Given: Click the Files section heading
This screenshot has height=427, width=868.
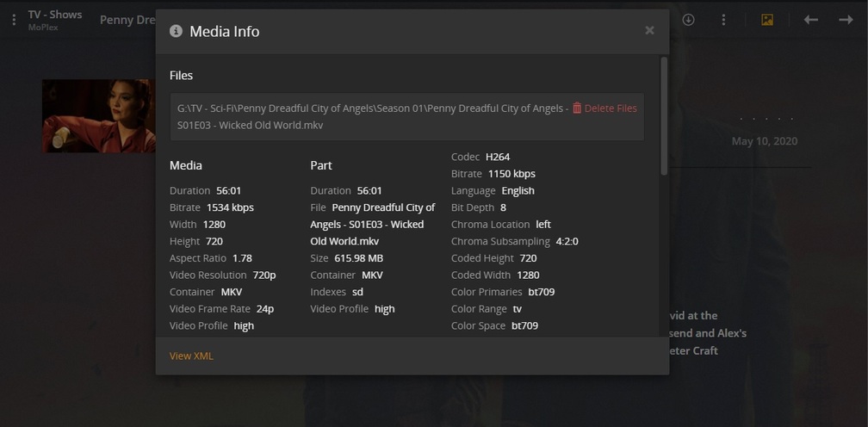Looking at the screenshot, I should click(x=182, y=76).
